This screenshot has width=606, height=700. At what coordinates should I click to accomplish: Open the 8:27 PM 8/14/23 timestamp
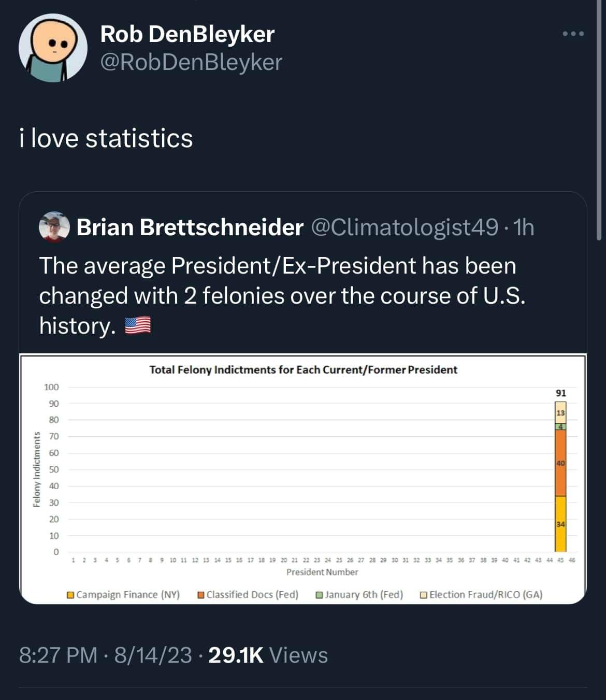[x=105, y=655]
